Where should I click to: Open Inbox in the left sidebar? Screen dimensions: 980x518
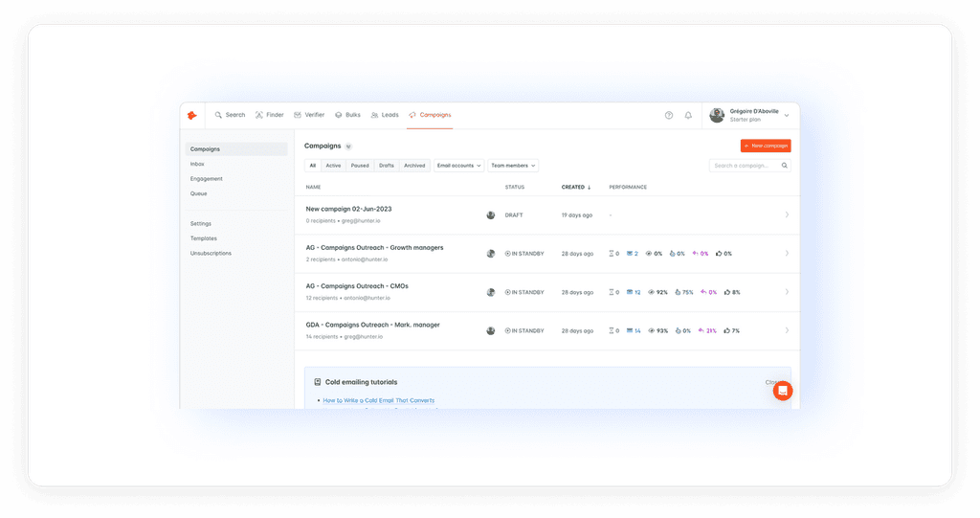197,164
